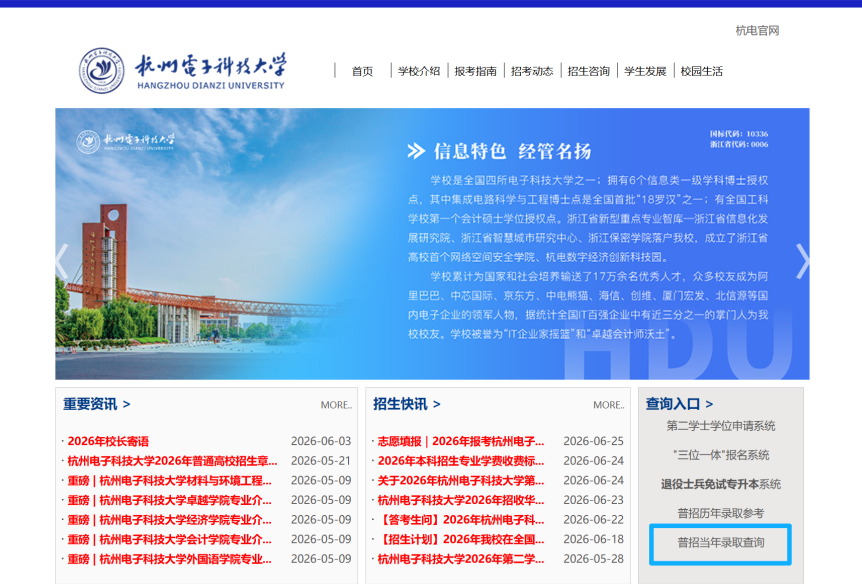The image size is (862, 584).
Task: Click the 招生快讯 section heading
Action: pos(406,404)
